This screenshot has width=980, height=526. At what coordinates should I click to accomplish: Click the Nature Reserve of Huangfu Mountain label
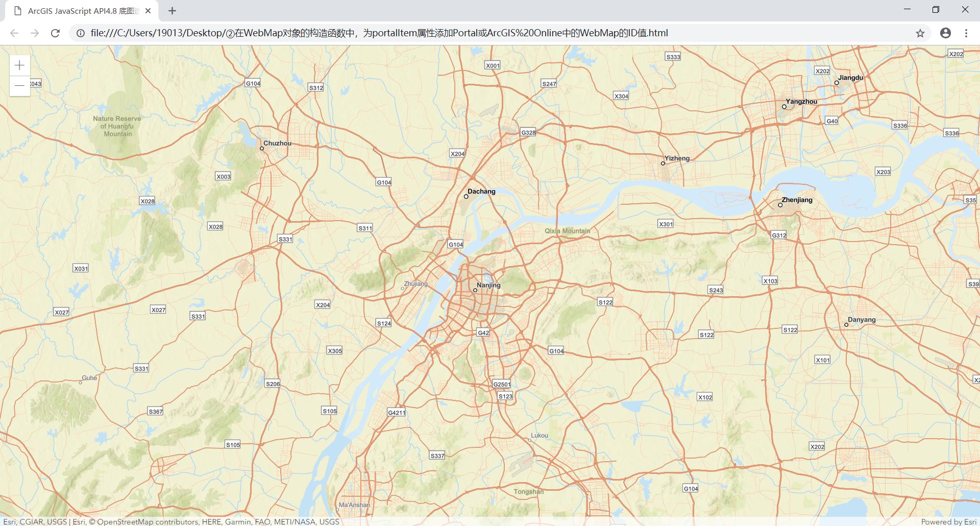click(117, 126)
